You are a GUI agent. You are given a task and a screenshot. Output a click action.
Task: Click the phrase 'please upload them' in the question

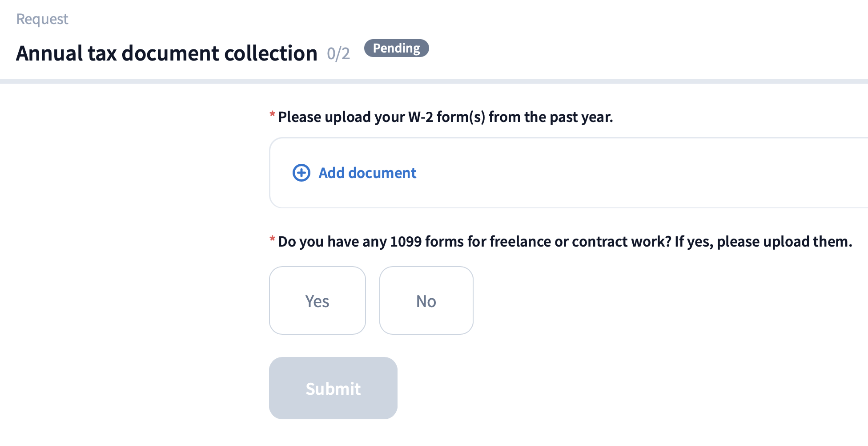tap(784, 242)
